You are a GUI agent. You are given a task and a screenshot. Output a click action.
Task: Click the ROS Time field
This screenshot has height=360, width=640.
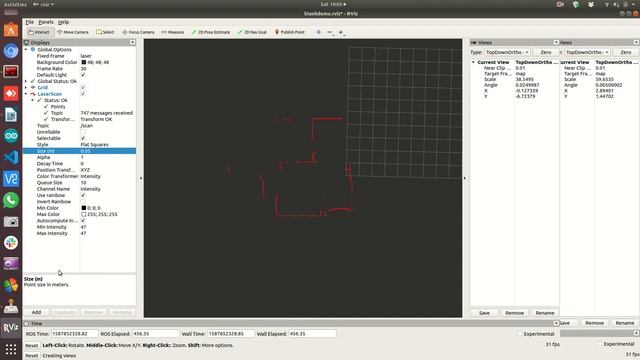tap(74, 334)
